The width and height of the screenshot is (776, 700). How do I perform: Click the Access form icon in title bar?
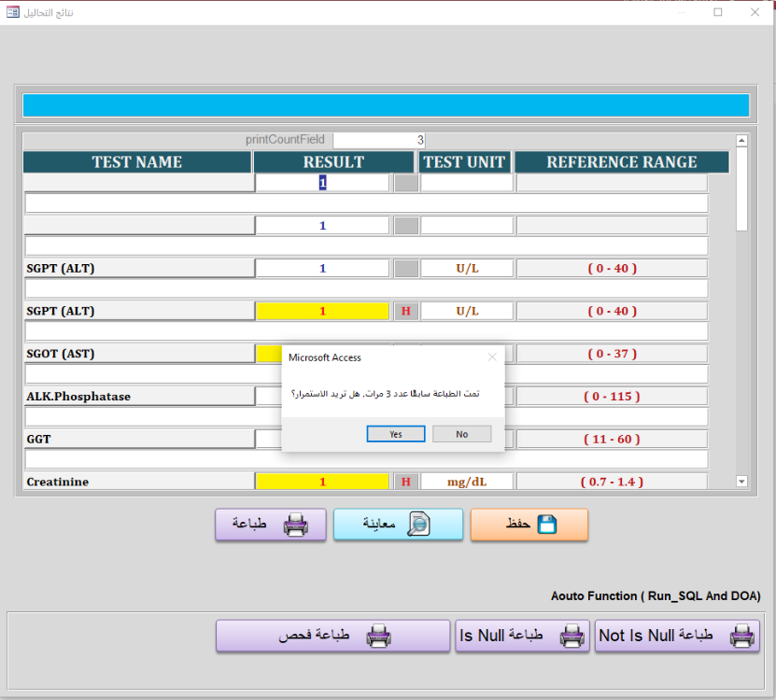point(13,12)
